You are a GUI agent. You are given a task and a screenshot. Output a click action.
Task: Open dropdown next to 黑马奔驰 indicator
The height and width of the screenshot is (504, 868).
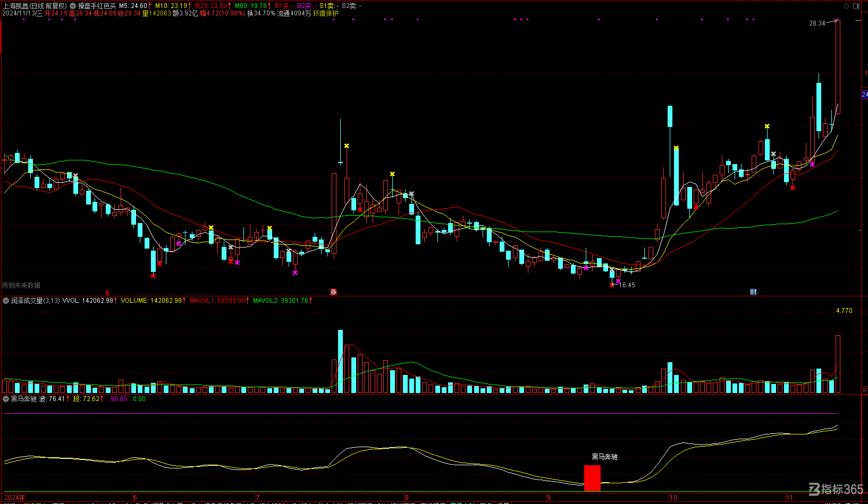[x=6, y=399]
